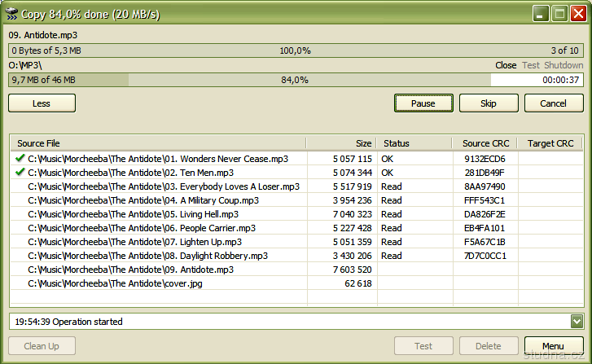Click the green checkmark beside Wonders Never Cease
The width and height of the screenshot is (592, 364).
pyautogui.click(x=20, y=158)
